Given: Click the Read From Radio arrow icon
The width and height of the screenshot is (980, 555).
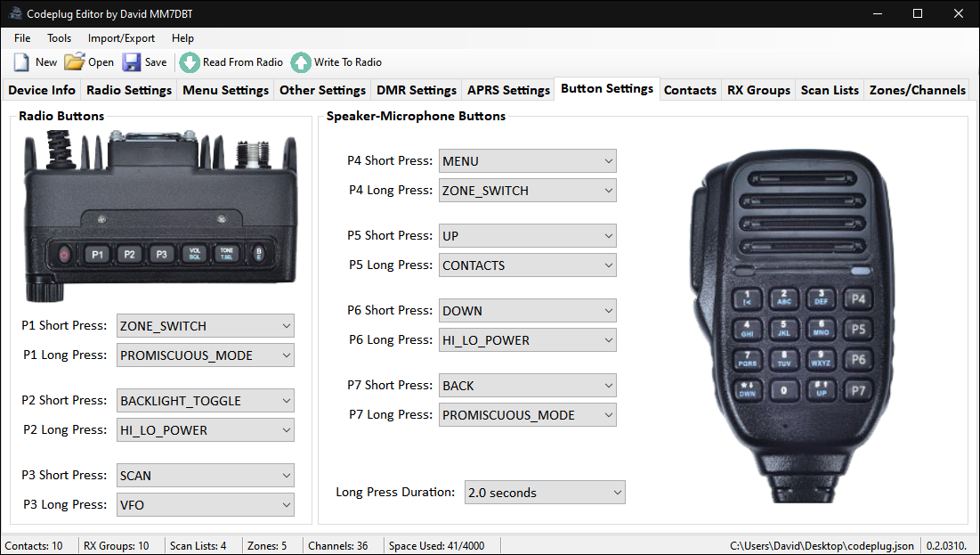Looking at the screenshot, I should (189, 62).
